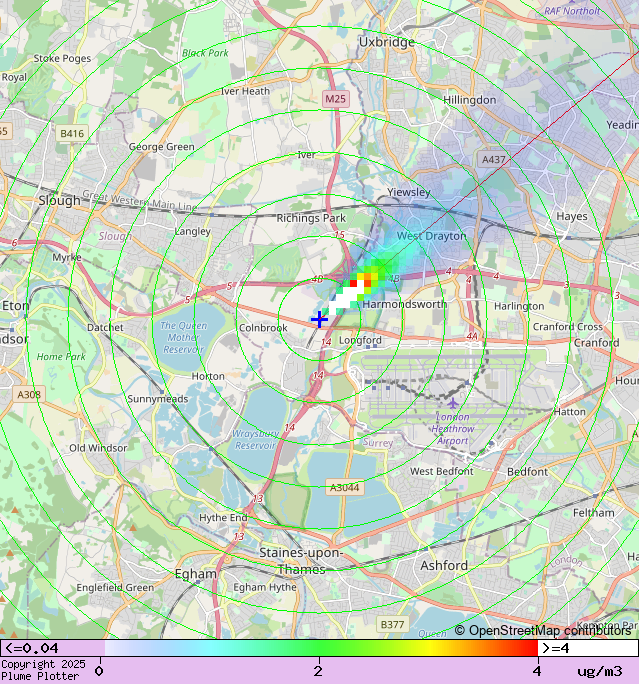Click the 2 tick on color scale
The image size is (639, 684).
(x=318, y=671)
